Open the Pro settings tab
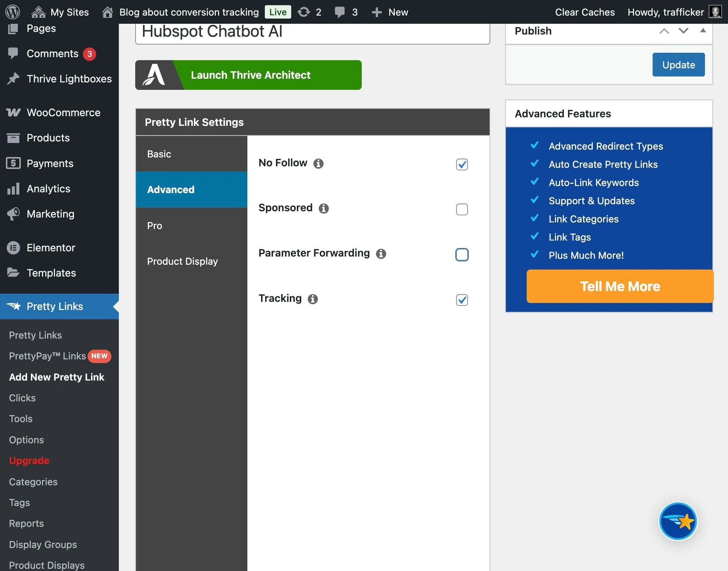 (x=191, y=225)
